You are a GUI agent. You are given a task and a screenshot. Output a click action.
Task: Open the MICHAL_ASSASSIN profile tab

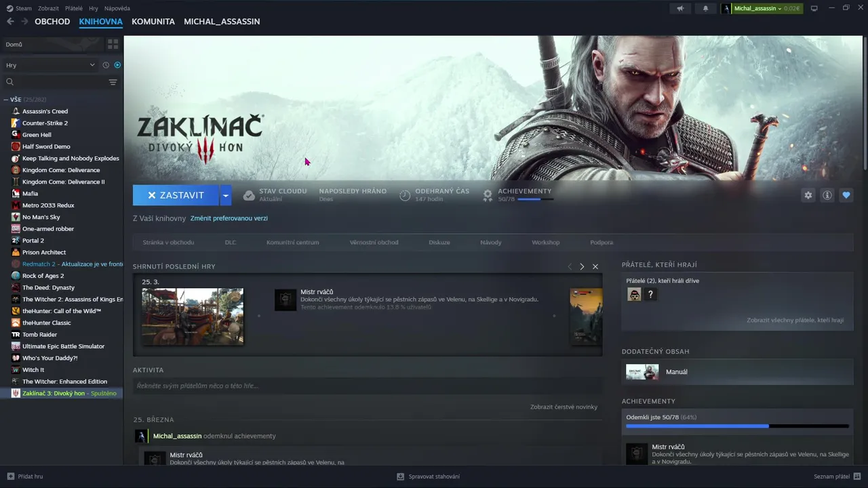coord(222,22)
